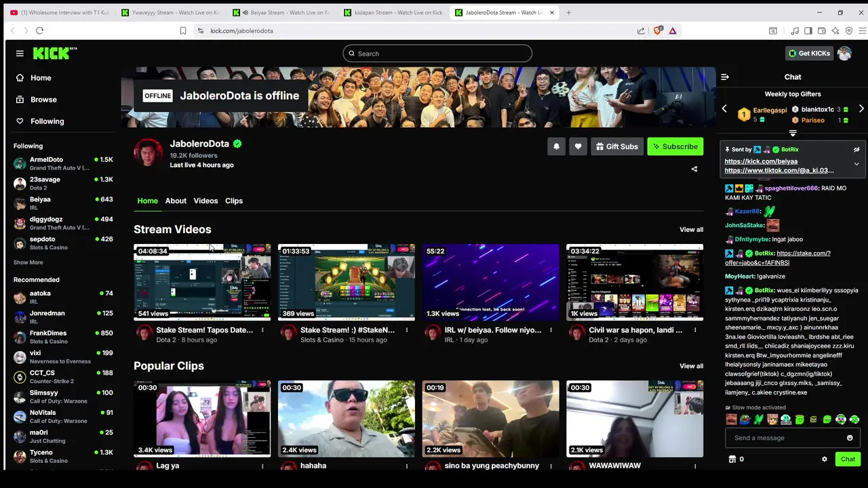
Task: Collapse the Weekly top Gifters panel
Action: [x=793, y=133]
